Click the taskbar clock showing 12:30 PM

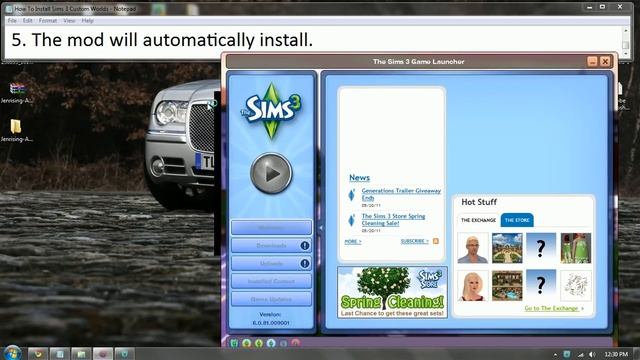pyautogui.click(x=616, y=354)
